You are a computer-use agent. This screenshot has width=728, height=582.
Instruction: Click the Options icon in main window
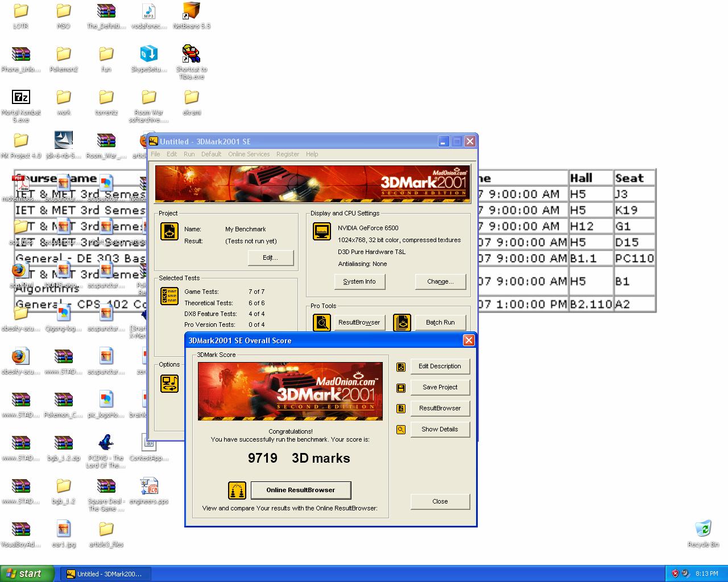tap(169, 384)
